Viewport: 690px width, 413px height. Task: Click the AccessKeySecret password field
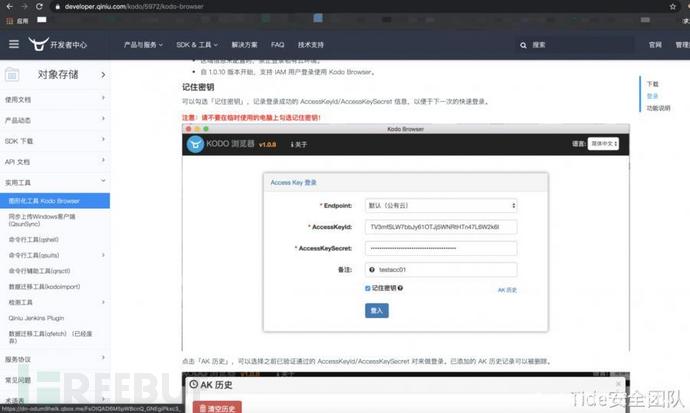coord(441,248)
